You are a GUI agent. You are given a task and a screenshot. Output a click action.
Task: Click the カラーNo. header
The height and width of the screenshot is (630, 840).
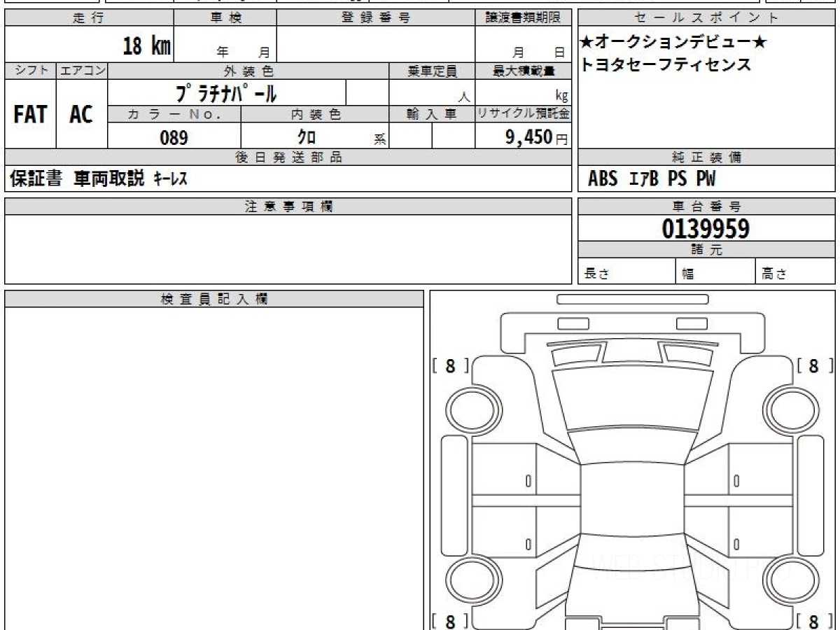[x=174, y=114]
